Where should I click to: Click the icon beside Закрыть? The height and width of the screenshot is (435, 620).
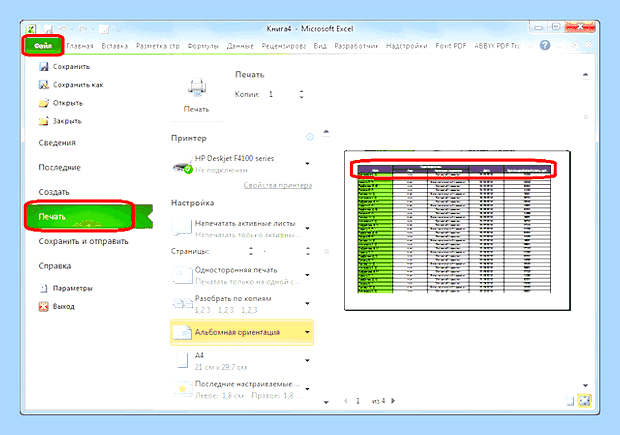point(43,121)
